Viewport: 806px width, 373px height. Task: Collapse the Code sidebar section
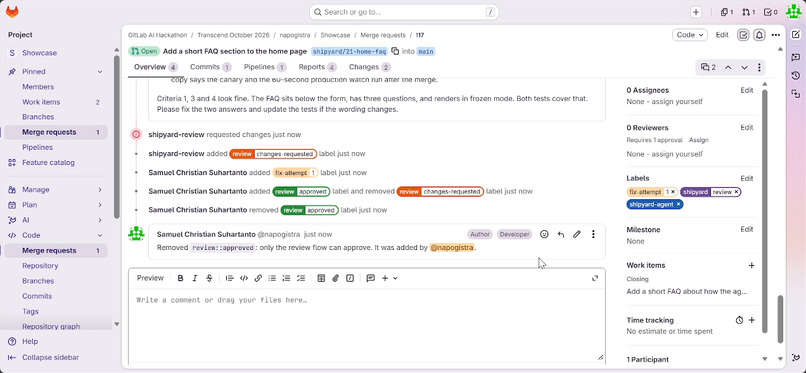pyautogui.click(x=100, y=235)
